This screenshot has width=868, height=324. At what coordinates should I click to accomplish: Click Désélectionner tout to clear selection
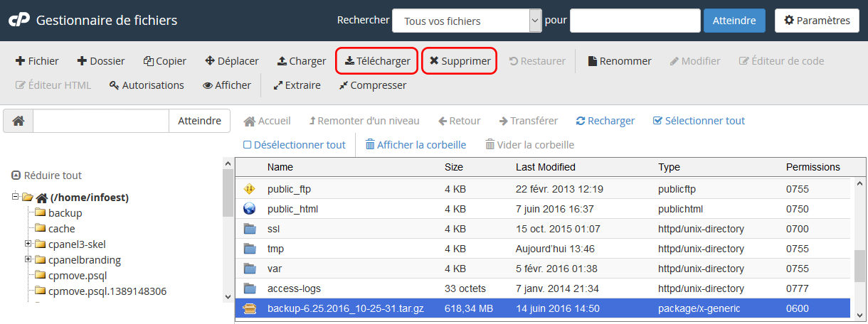click(294, 145)
